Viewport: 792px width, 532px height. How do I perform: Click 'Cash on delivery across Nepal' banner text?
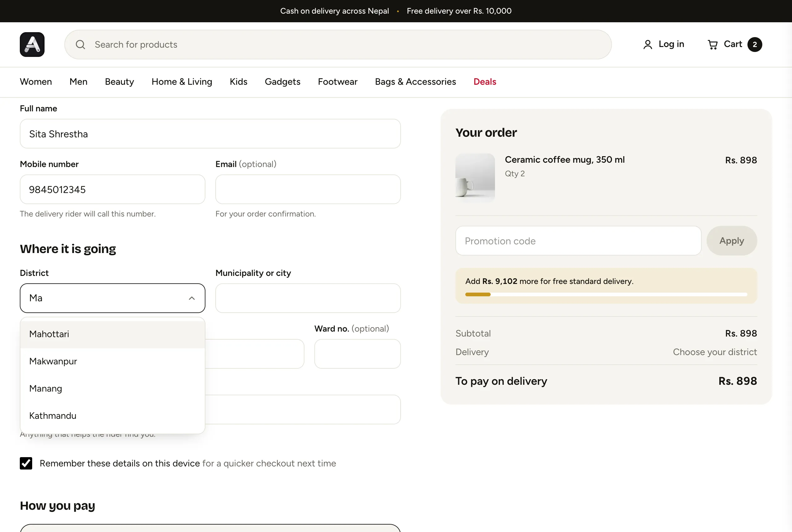pyautogui.click(x=334, y=11)
